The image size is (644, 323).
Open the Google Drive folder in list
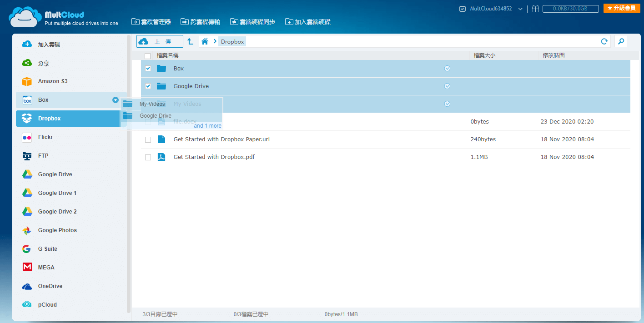coord(191,86)
